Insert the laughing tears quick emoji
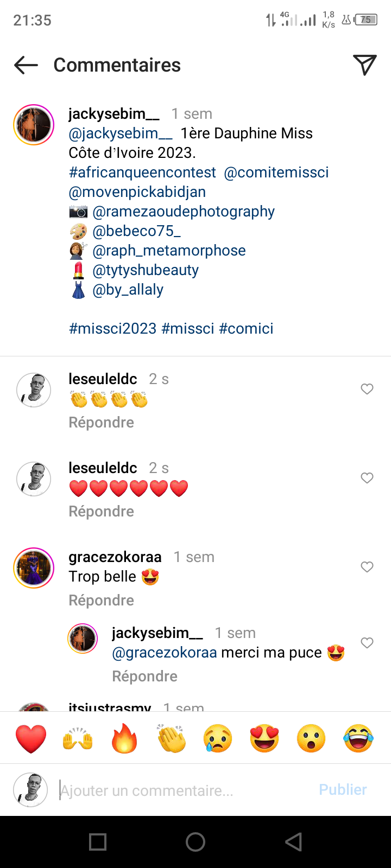This screenshot has width=391, height=868. pyautogui.click(x=358, y=738)
